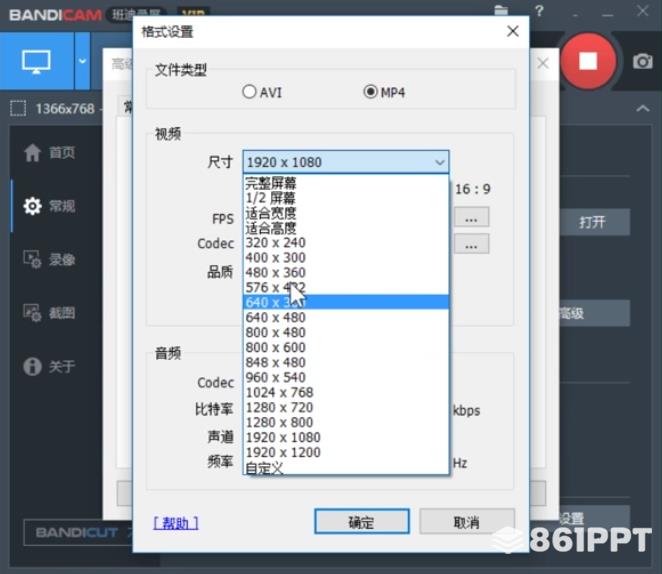This screenshot has height=574, width=662.
Task: Choose 适合高度 from the size list
Action: 346,228
